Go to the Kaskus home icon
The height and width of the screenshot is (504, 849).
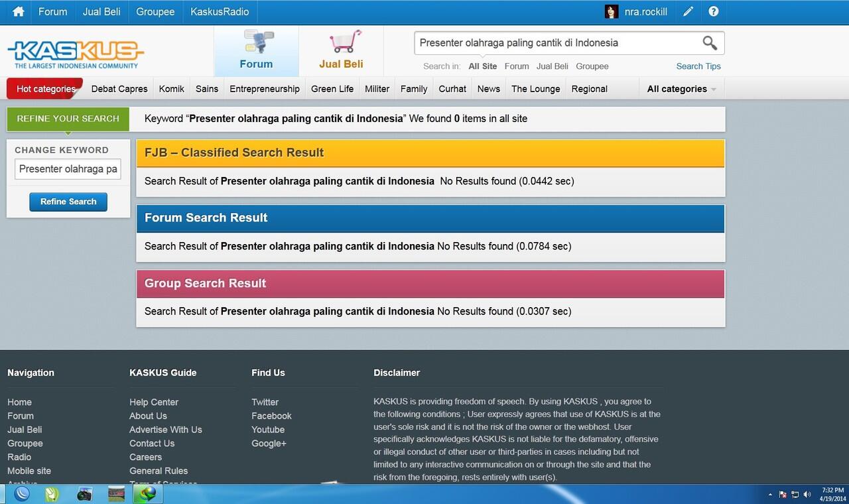(19, 12)
